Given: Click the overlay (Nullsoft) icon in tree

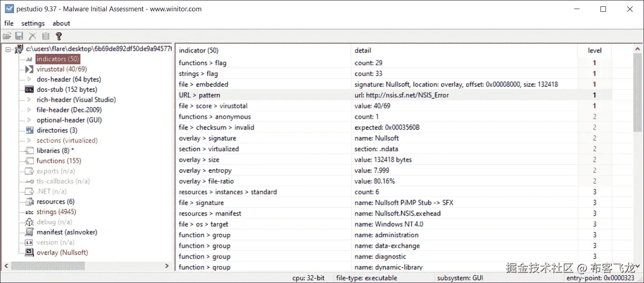Looking at the screenshot, I should pyautogui.click(x=28, y=253).
